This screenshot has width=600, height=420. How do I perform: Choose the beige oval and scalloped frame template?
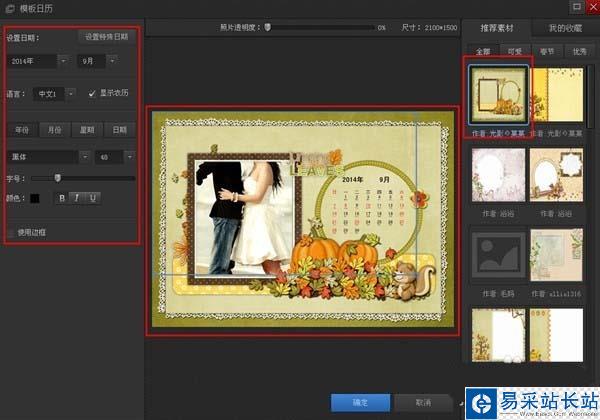557,175
